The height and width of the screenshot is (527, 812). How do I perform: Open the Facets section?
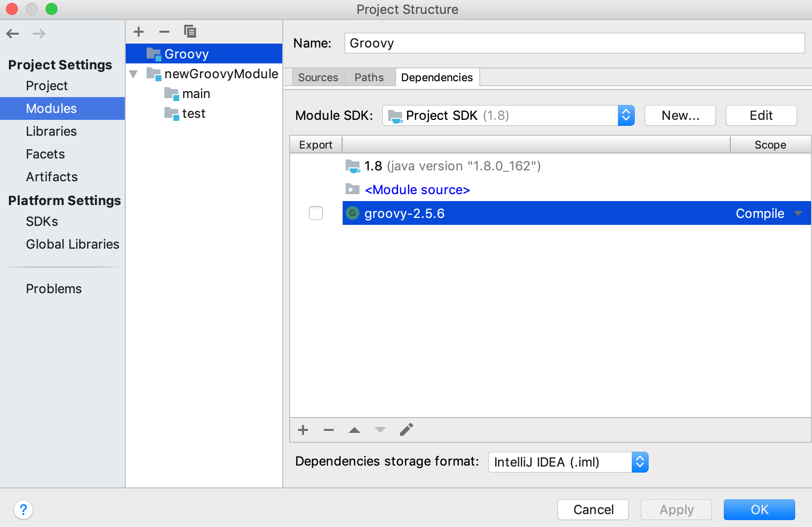[x=46, y=154]
